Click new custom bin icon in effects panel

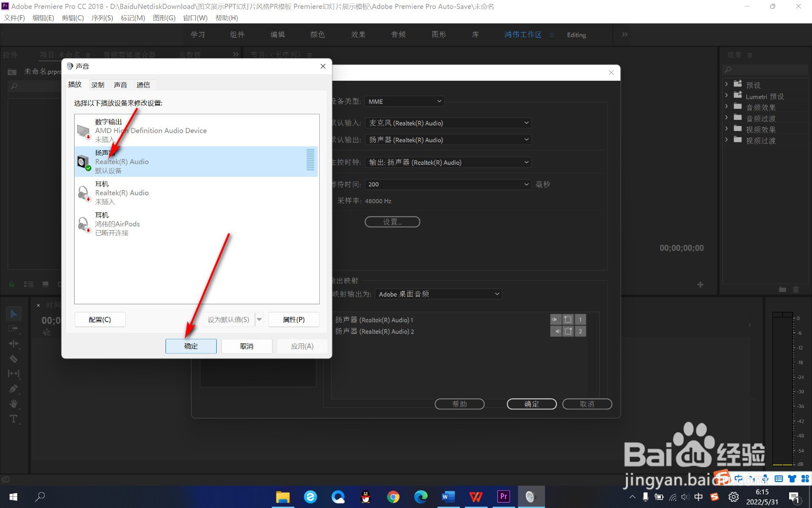pos(783,289)
